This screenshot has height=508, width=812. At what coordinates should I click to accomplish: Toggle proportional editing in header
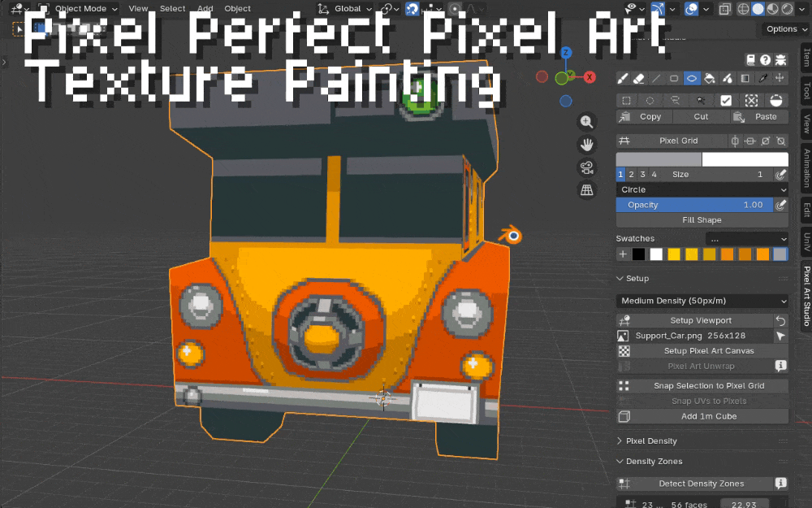pos(455,9)
